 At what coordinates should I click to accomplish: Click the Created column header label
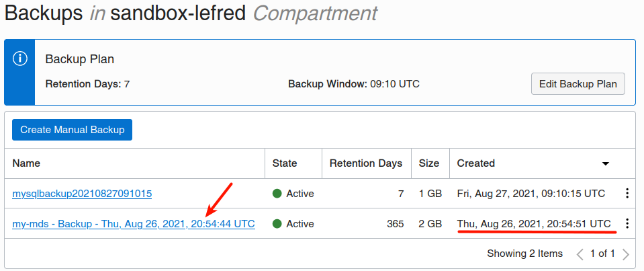(475, 163)
